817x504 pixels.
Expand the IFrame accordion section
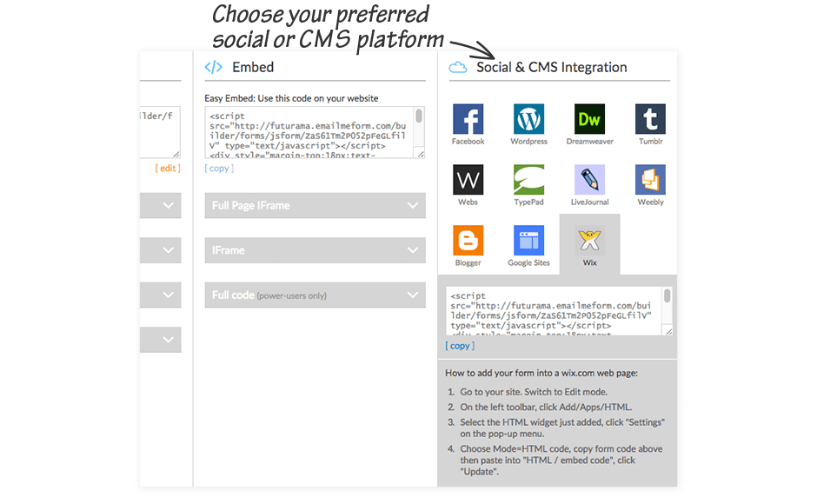(x=316, y=250)
